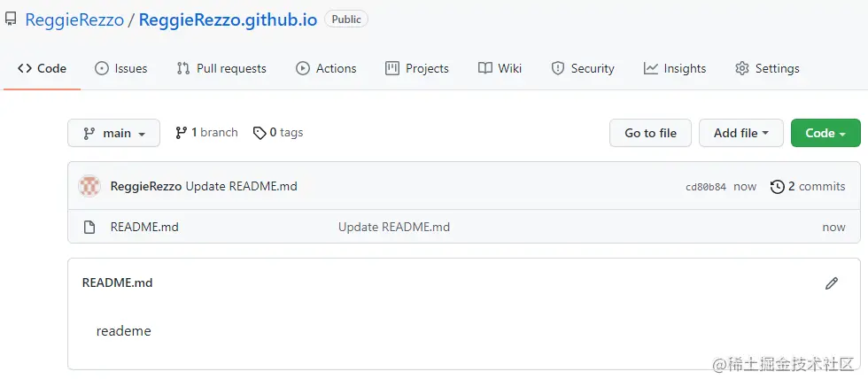Click the reademe text in README preview
868x387 pixels.
(x=123, y=331)
